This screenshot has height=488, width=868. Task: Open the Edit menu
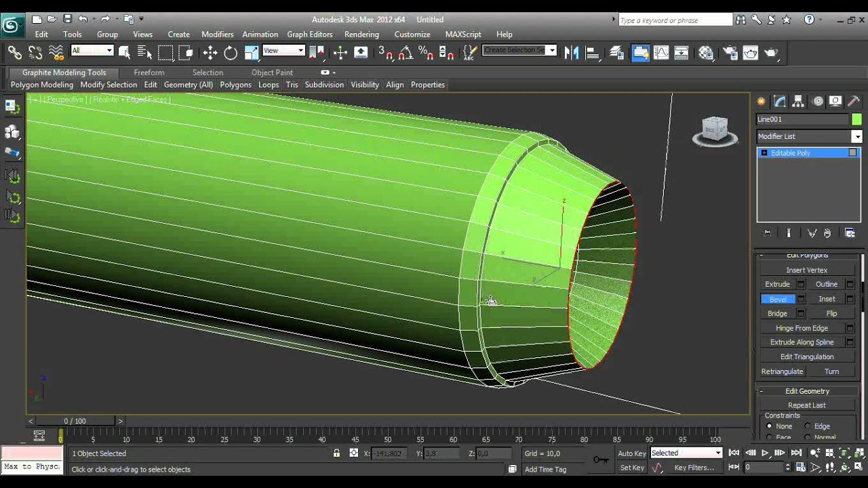coord(41,34)
